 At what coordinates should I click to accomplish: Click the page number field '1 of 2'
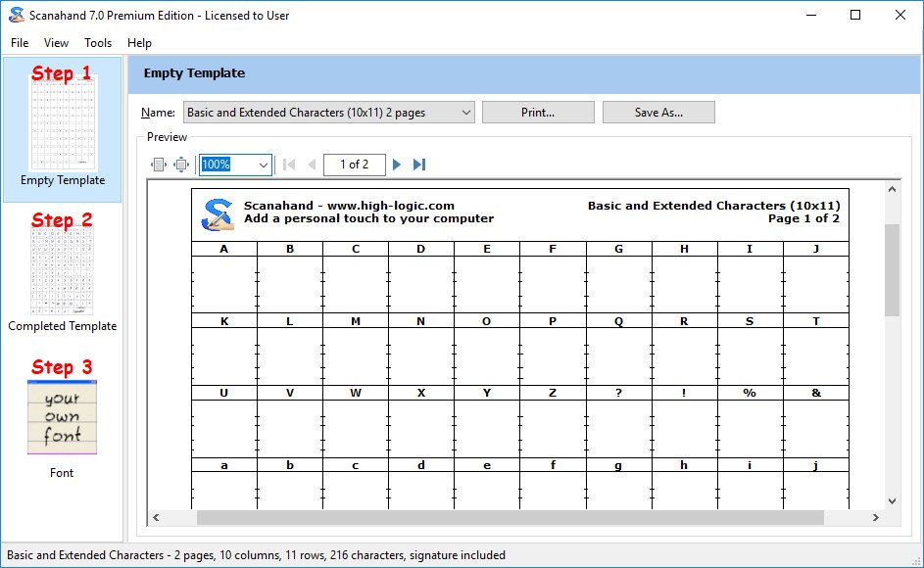(x=354, y=165)
